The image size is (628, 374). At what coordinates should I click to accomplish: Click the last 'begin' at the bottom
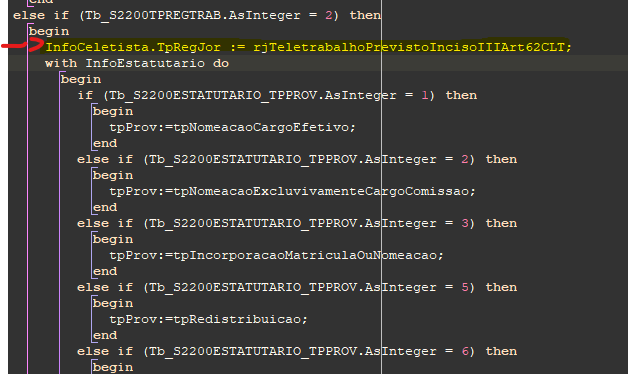[113, 368]
